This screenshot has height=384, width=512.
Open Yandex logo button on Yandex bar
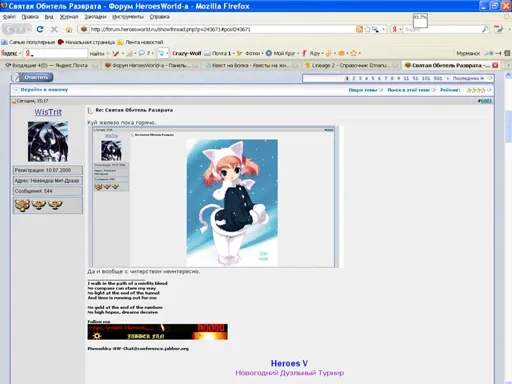[9, 53]
